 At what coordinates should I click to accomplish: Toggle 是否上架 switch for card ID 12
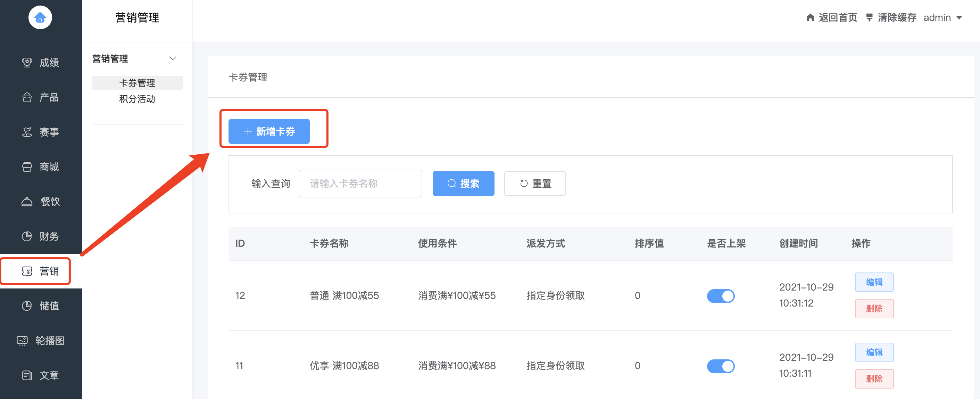(721, 296)
